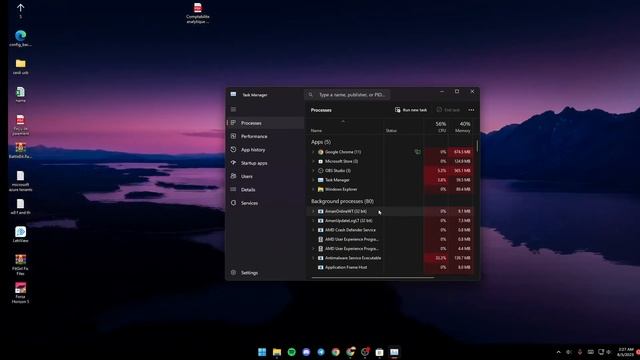Select the LetsView desktop shortcut
This screenshot has width=640, height=360.
pyautogui.click(x=20, y=234)
